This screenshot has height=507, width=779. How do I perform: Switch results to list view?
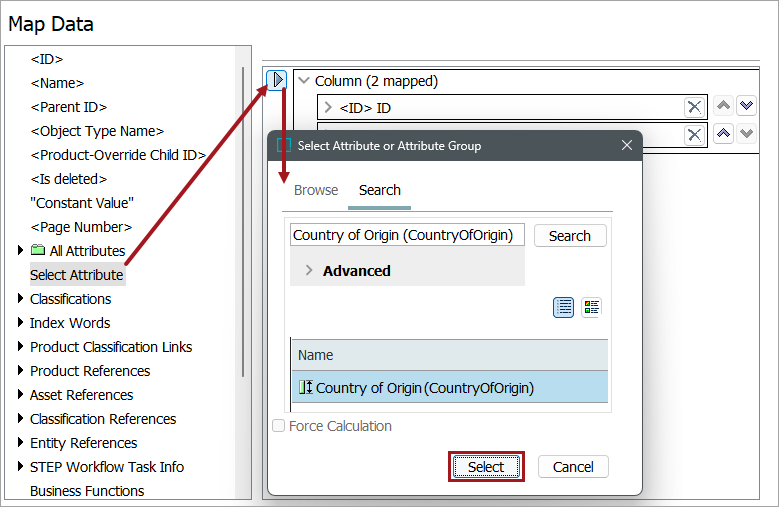tap(563, 307)
